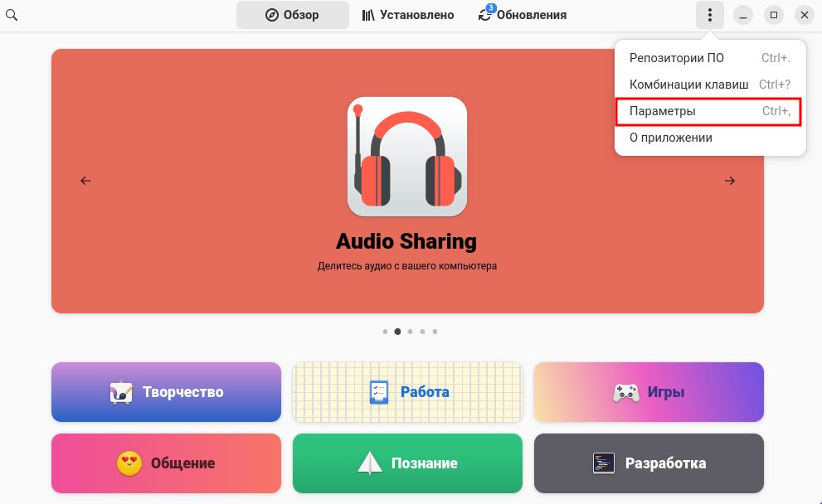The height and width of the screenshot is (504, 822).
Task: Advance to next featured banner arrow
Action: 729,181
